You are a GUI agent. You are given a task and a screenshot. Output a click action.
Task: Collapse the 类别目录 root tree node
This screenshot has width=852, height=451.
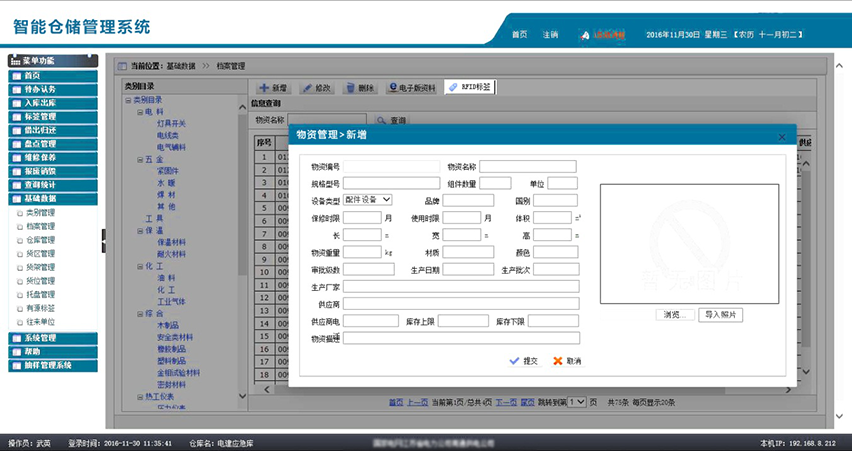coord(128,101)
